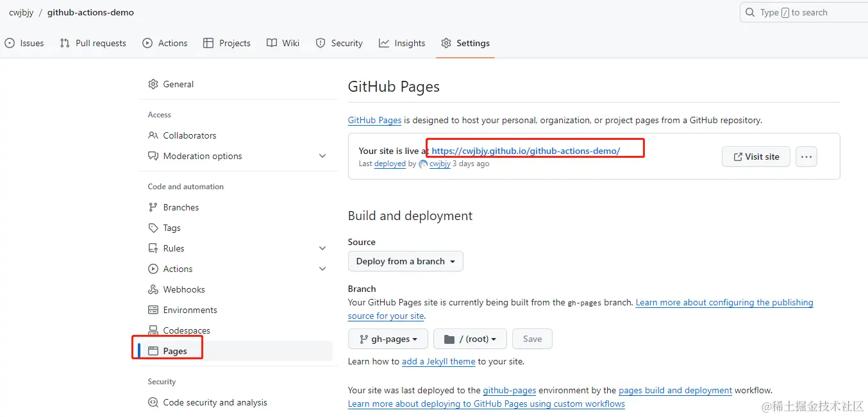The image size is (868, 417).
Task: Click the Tags icon in sidebar
Action: pyautogui.click(x=153, y=228)
